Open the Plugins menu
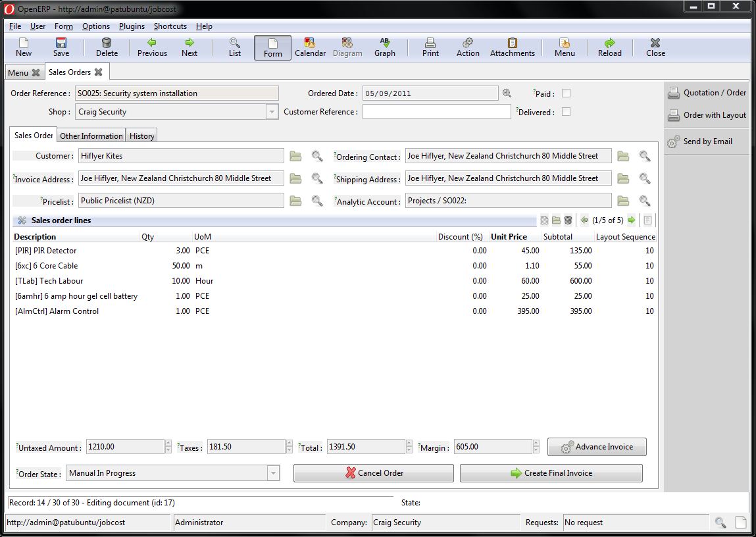Screen dimensions: 756x537 tap(132, 26)
